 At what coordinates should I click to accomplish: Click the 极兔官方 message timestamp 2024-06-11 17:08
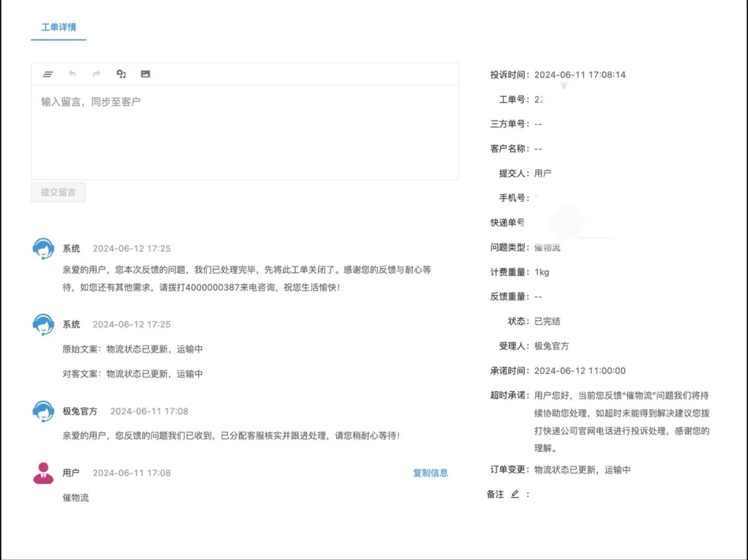[150, 411]
